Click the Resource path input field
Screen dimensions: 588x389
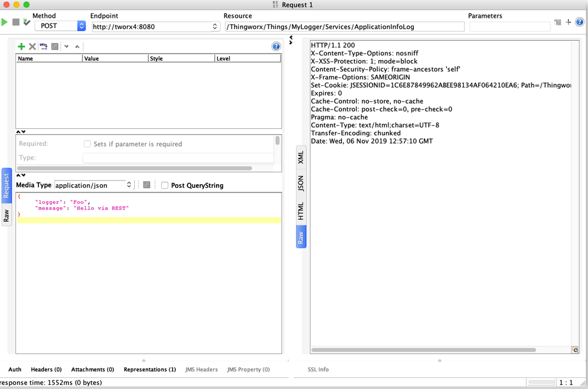pos(345,26)
